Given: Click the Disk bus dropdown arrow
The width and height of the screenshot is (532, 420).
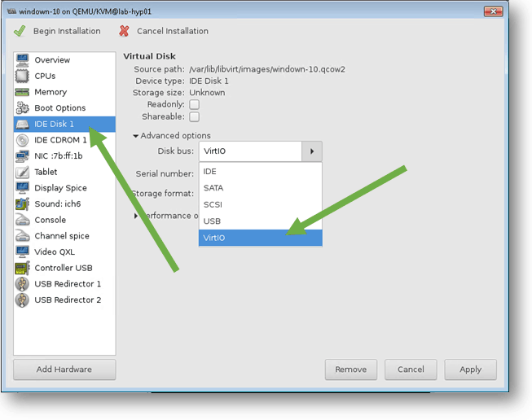Looking at the screenshot, I should [x=312, y=151].
